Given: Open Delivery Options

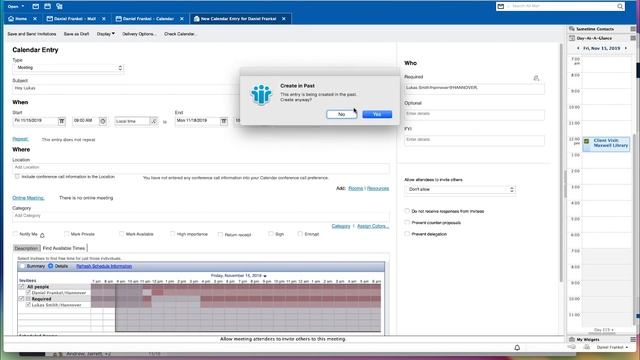Looking at the screenshot, I should (x=139, y=34).
